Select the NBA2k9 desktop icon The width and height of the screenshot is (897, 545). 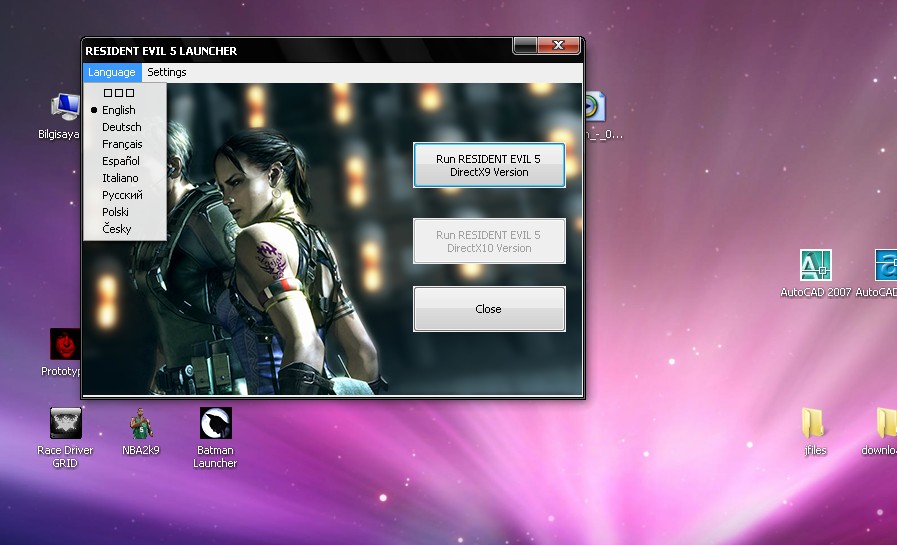point(141,432)
